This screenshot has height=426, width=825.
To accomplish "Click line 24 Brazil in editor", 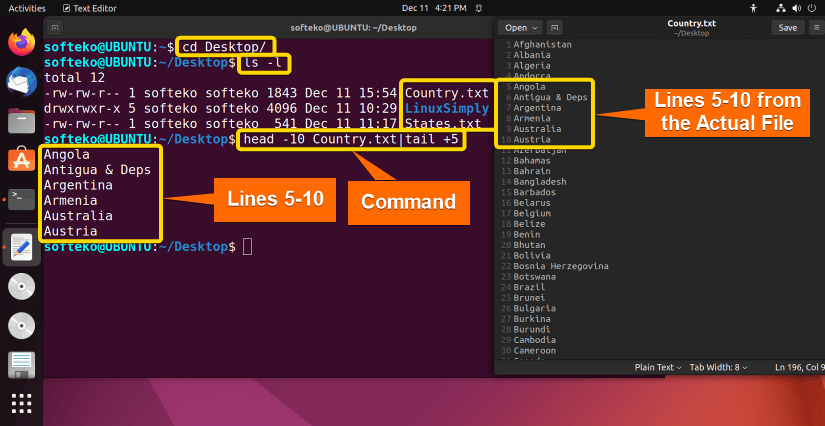I will [x=529, y=287].
